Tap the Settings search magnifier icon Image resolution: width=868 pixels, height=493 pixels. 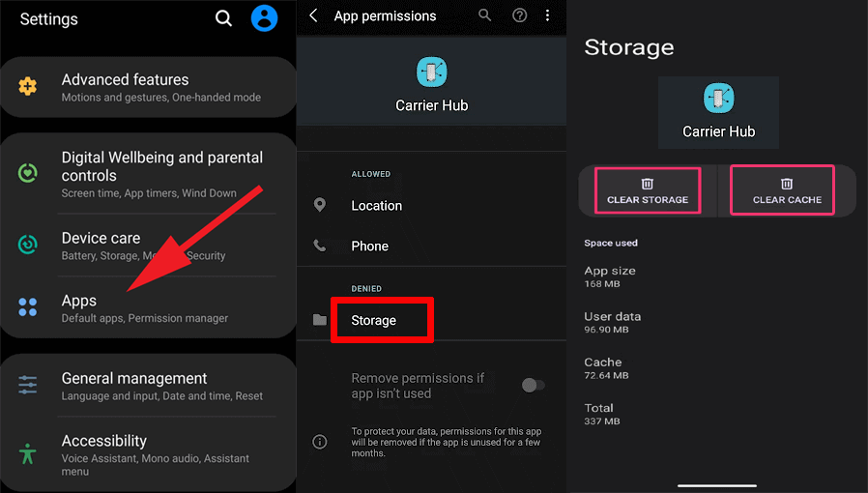point(223,18)
